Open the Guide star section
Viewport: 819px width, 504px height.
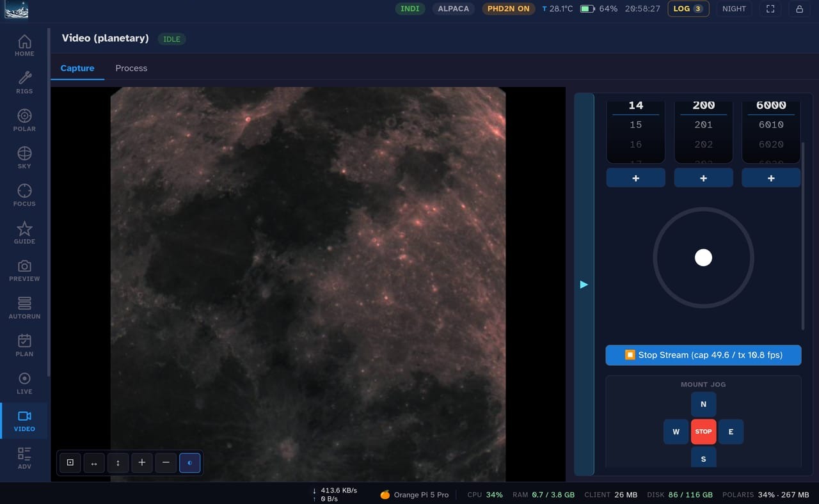coord(24,233)
